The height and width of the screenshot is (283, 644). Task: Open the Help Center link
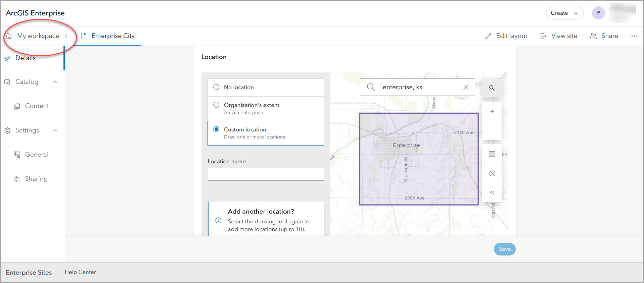[80, 272]
